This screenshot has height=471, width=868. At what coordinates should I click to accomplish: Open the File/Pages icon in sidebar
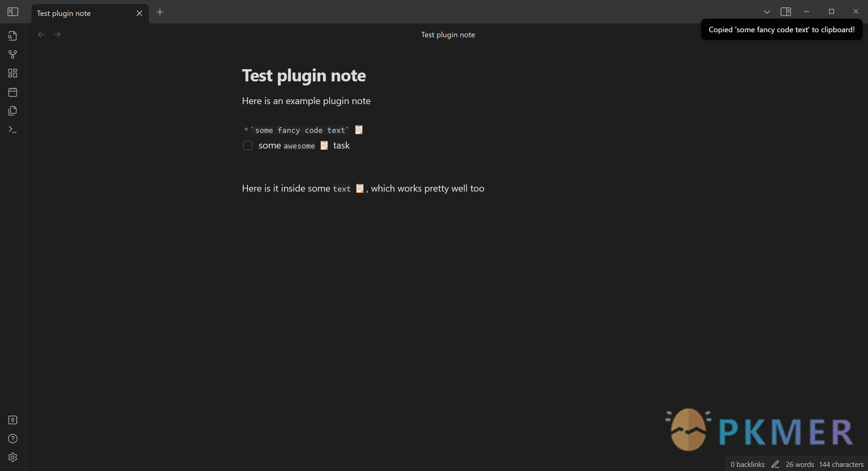[x=13, y=110]
